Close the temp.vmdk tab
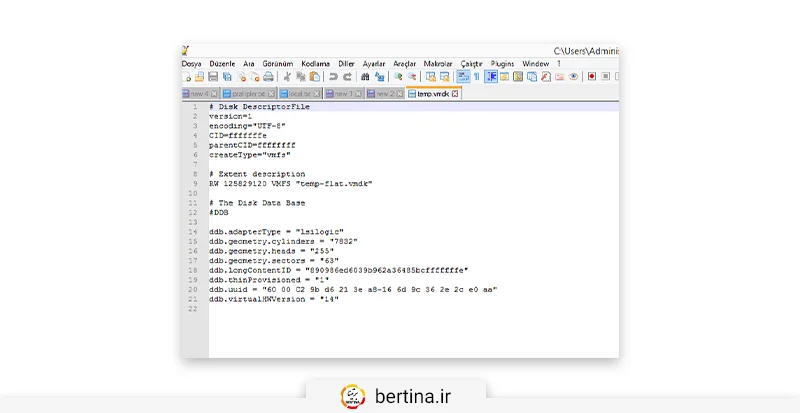Image resolution: width=800 pixels, height=413 pixels. [455, 94]
